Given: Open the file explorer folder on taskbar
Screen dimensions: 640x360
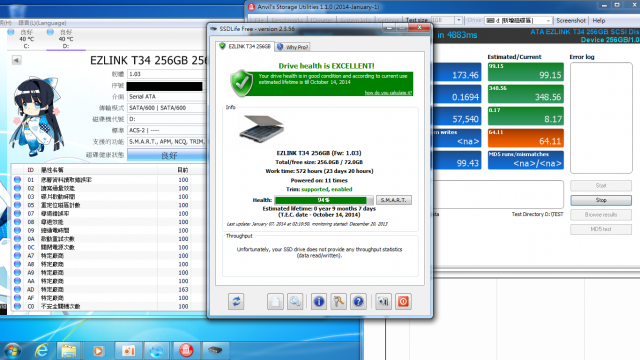Looking at the screenshot, I should (69, 351).
